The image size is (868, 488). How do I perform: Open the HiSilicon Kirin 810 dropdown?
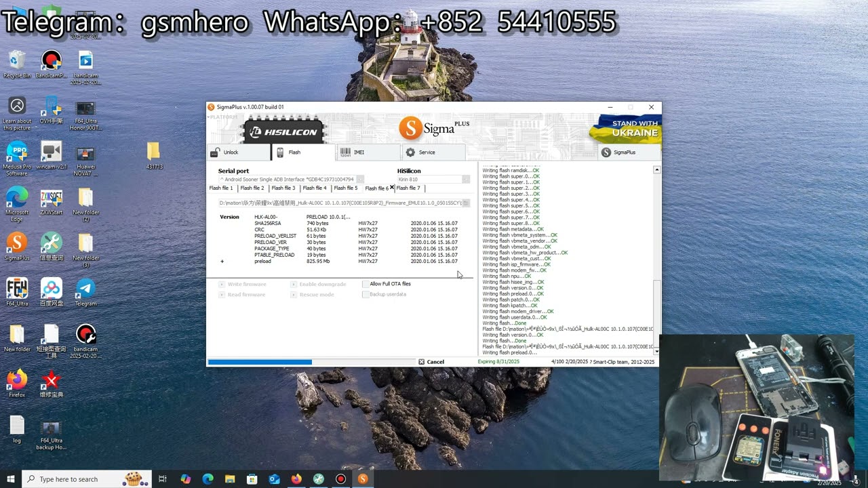(466, 180)
